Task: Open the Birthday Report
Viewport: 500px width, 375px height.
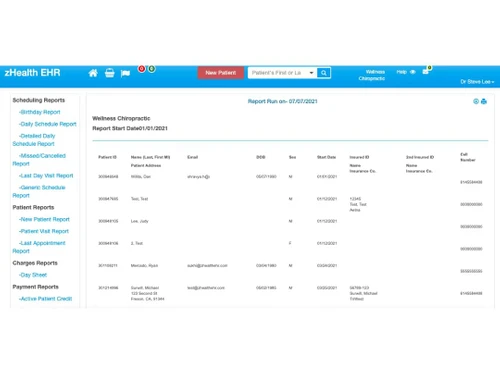Action: pos(40,112)
